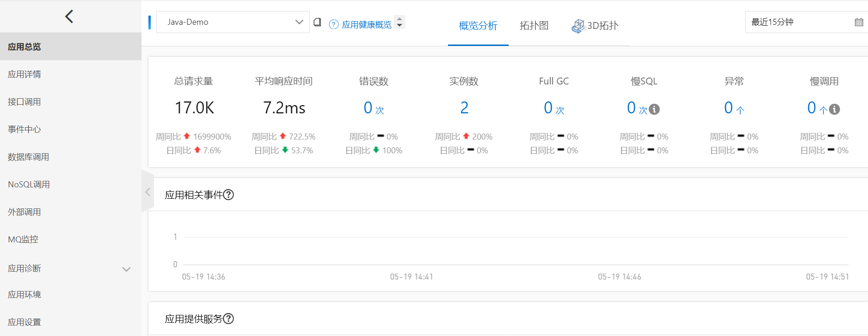Click the 日同比 53.7% figure
The image size is (868, 336).
click(284, 150)
